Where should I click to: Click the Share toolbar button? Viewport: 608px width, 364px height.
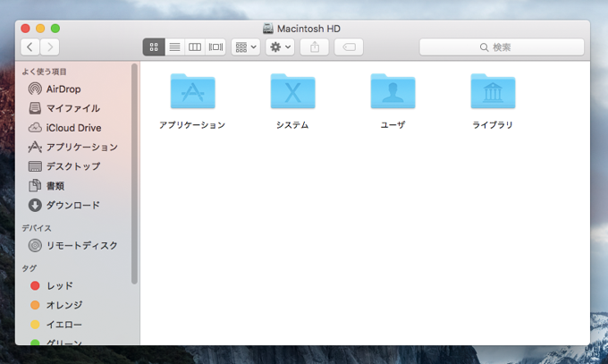(315, 47)
